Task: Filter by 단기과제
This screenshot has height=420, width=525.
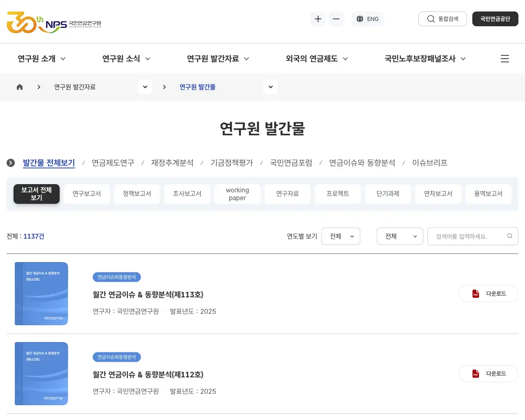Action: (388, 194)
